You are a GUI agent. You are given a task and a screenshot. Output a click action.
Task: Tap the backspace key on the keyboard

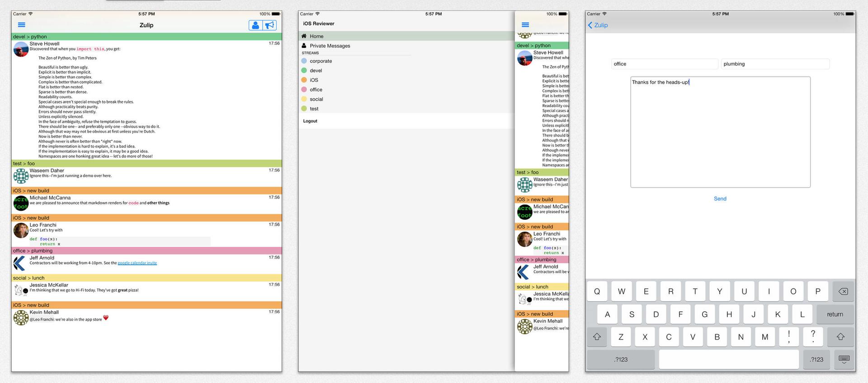(843, 292)
